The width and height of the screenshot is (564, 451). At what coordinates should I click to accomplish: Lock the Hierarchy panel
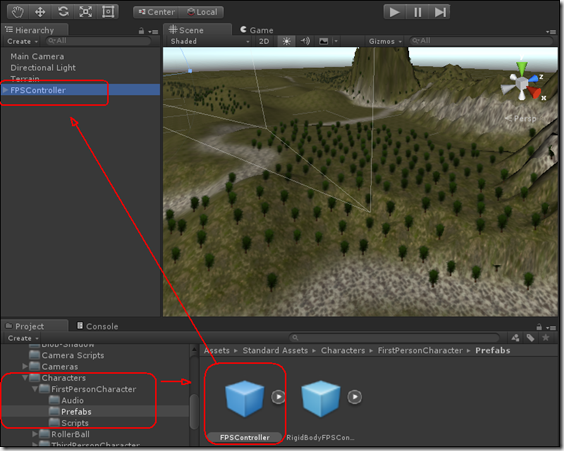pyautogui.click(x=141, y=31)
